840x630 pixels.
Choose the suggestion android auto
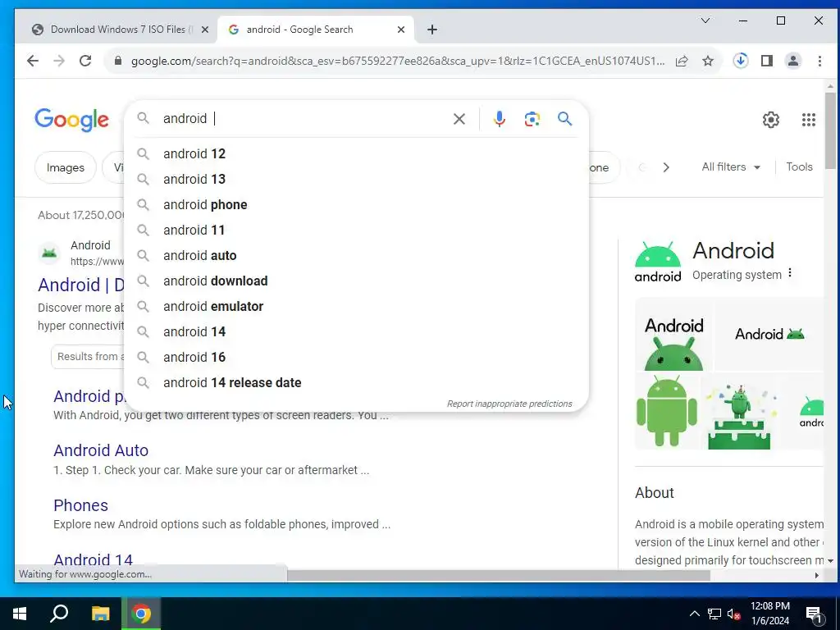tap(356, 256)
